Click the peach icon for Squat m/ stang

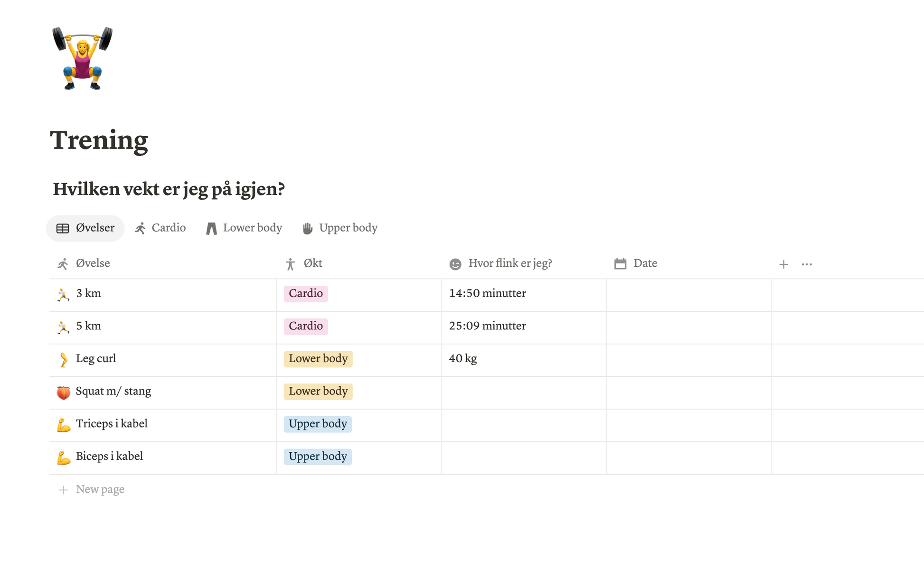(x=63, y=392)
